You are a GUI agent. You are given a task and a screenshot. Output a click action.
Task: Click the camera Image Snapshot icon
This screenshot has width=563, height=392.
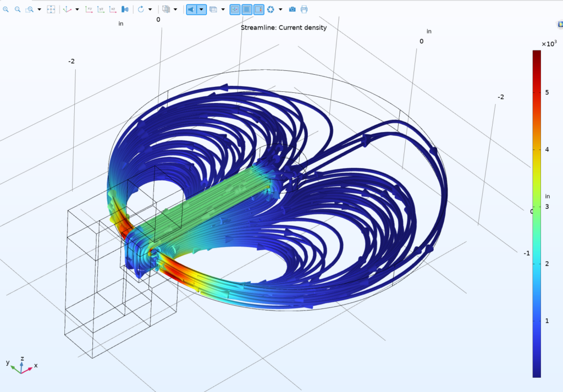pyautogui.click(x=292, y=9)
